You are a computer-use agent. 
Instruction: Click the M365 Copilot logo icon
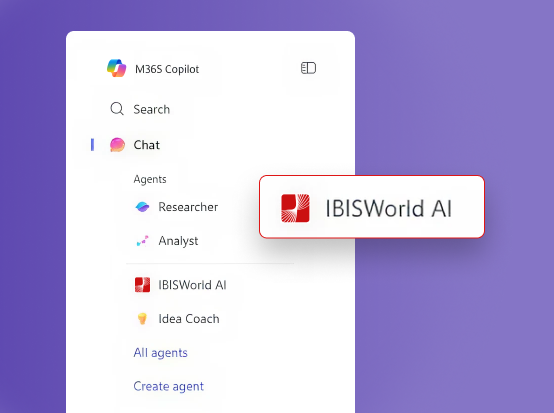click(117, 68)
